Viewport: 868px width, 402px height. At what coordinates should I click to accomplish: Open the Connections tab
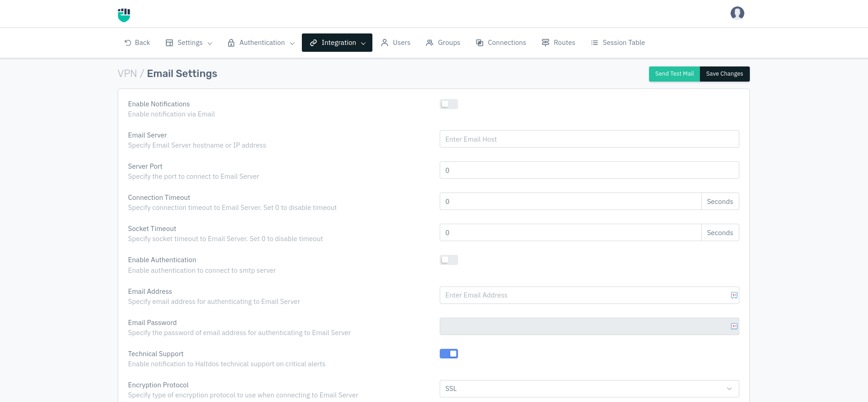tap(501, 43)
